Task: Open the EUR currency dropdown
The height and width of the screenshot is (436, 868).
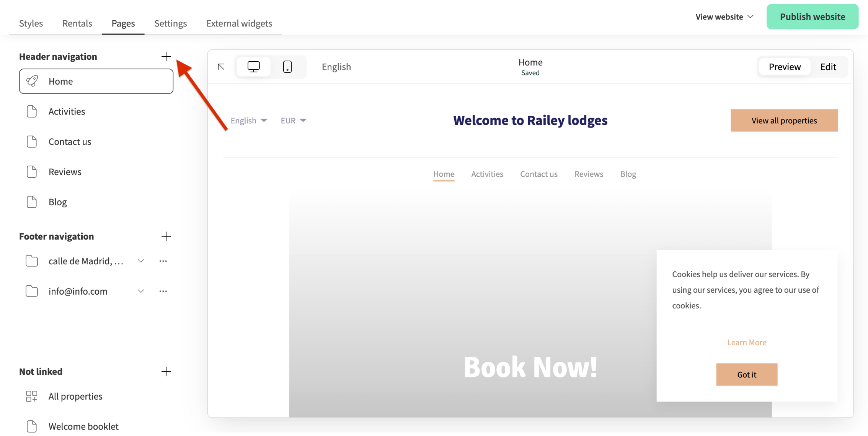Action: click(x=293, y=120)
